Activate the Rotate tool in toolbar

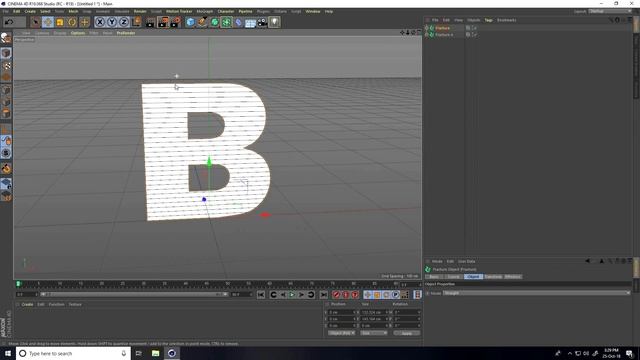pyautogui.click(x=72, y=22)
